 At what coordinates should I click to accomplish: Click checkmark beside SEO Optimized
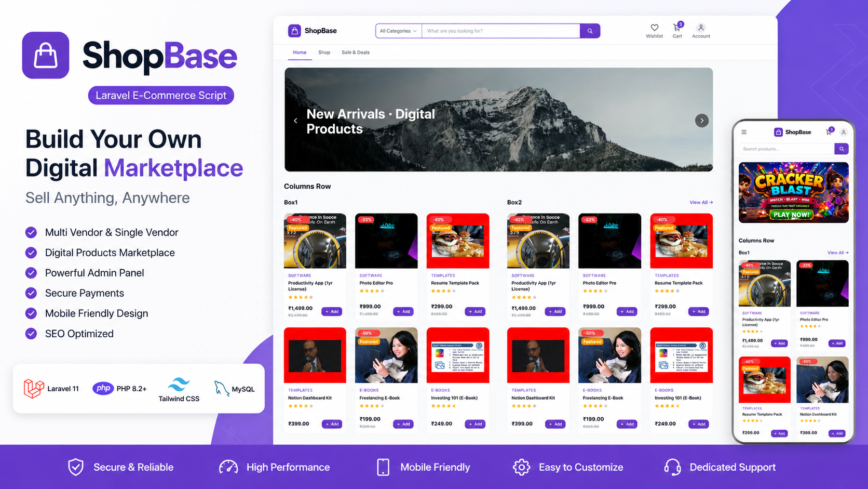point(31,334)
